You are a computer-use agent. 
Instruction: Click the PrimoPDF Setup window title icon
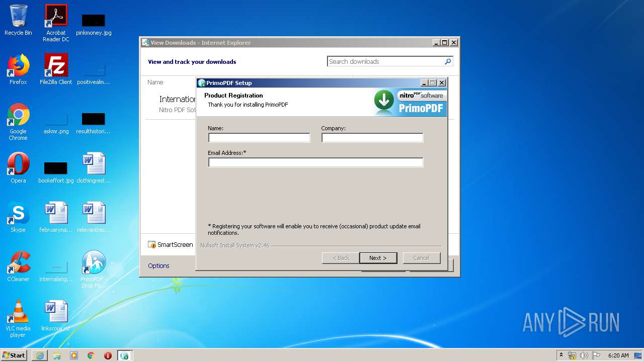pyautogui.click(x=201, y=83)
